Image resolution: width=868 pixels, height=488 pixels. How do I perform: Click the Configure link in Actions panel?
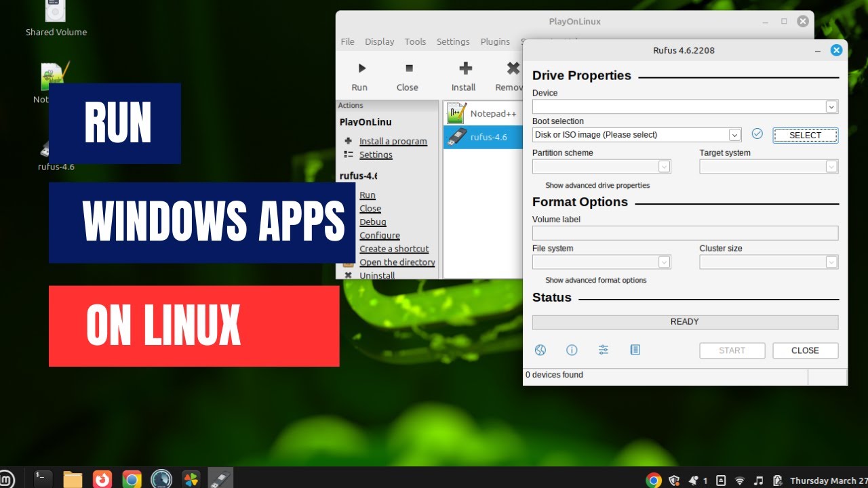tap(380, 235)
